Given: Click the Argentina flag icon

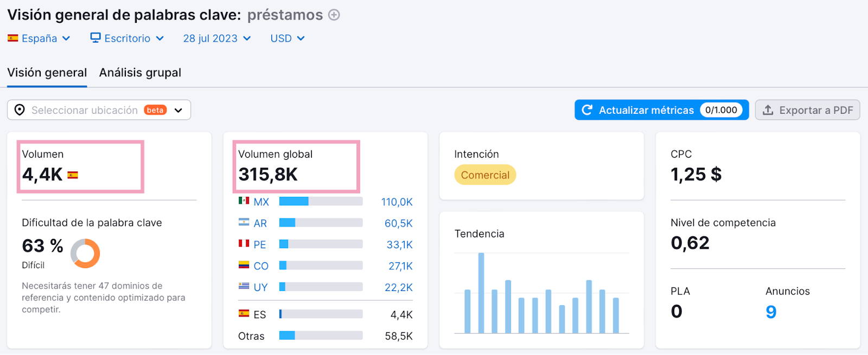Looking at the screenshot, I should pos(244,222).
